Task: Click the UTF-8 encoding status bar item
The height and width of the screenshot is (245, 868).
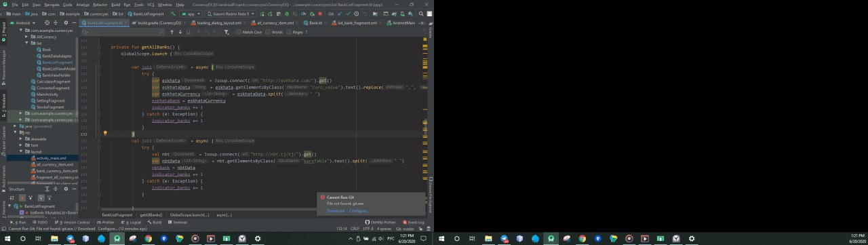Action: (x=368, y=229)
